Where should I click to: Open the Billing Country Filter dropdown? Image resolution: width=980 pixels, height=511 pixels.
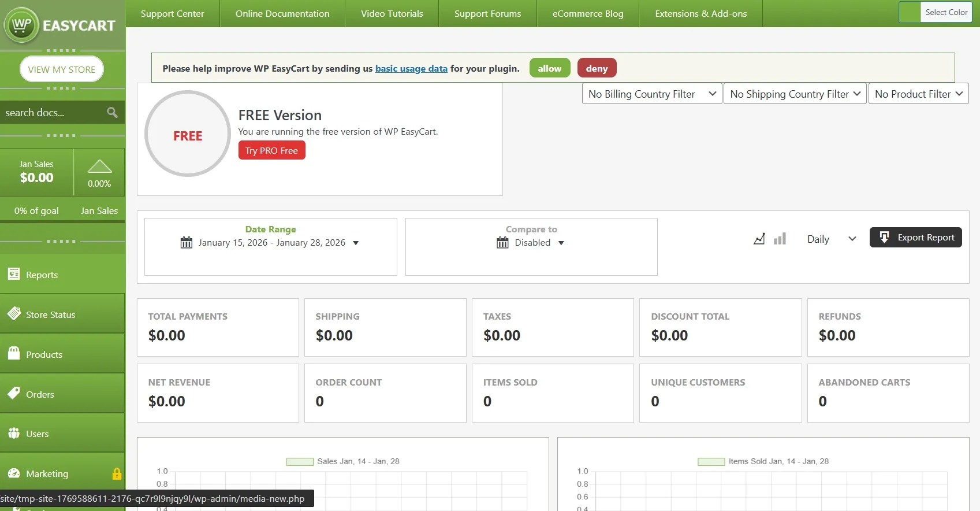click(x=652, y=94)
